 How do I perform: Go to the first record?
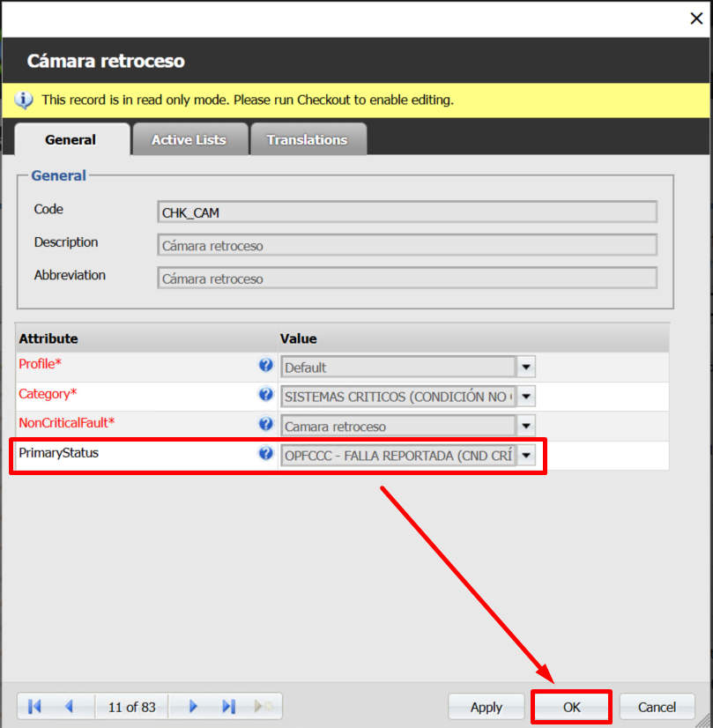click(35, 706)
